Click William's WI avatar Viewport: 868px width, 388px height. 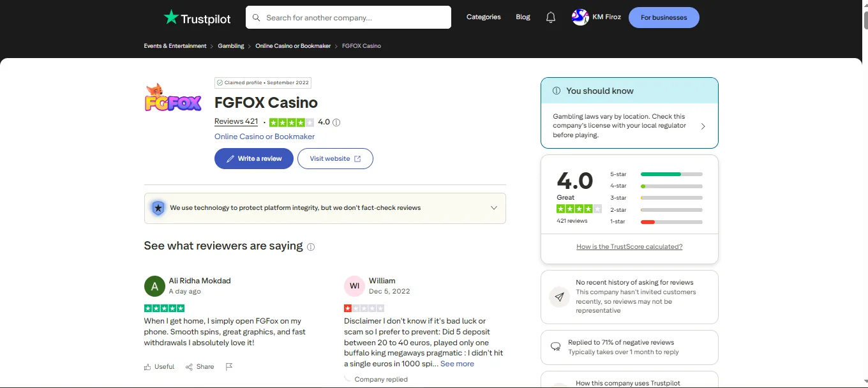click(x=354, y=286)
